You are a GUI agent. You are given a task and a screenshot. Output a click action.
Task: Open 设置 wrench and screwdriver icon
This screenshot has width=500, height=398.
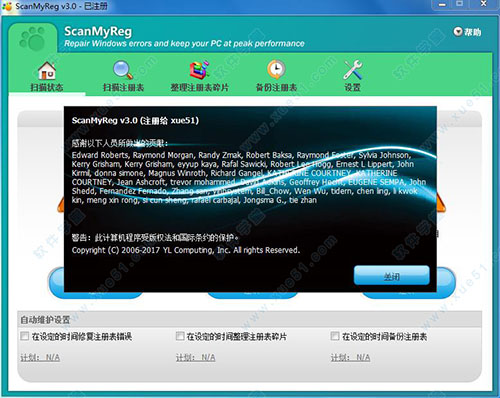(x=353, y=70)
